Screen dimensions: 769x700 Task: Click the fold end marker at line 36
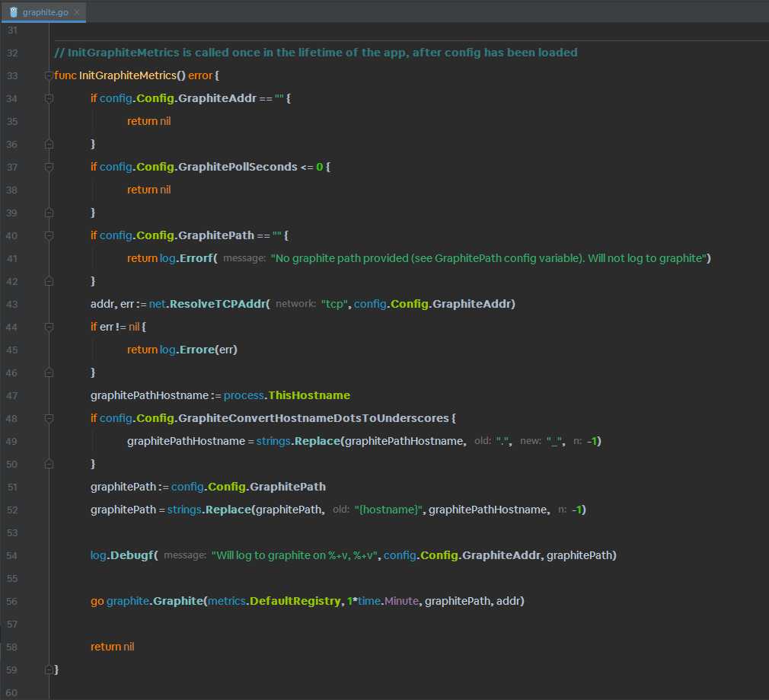tap(49, 144)
